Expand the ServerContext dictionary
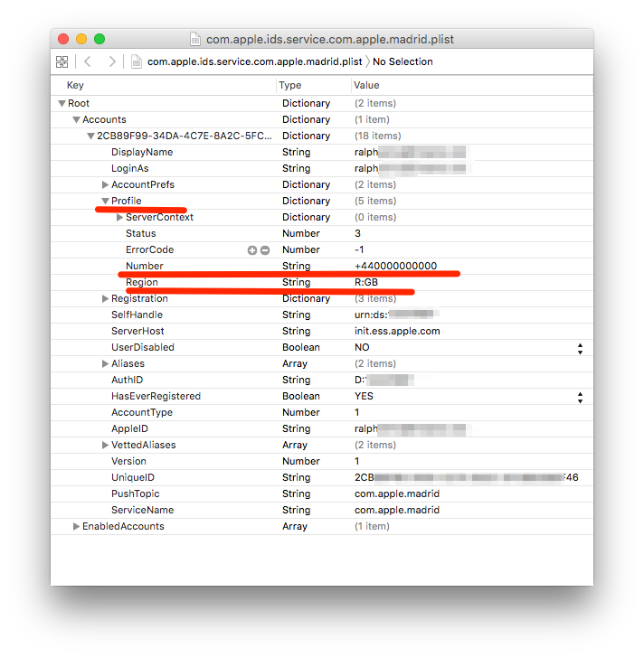The image size is (644, 658). [119, 217]
